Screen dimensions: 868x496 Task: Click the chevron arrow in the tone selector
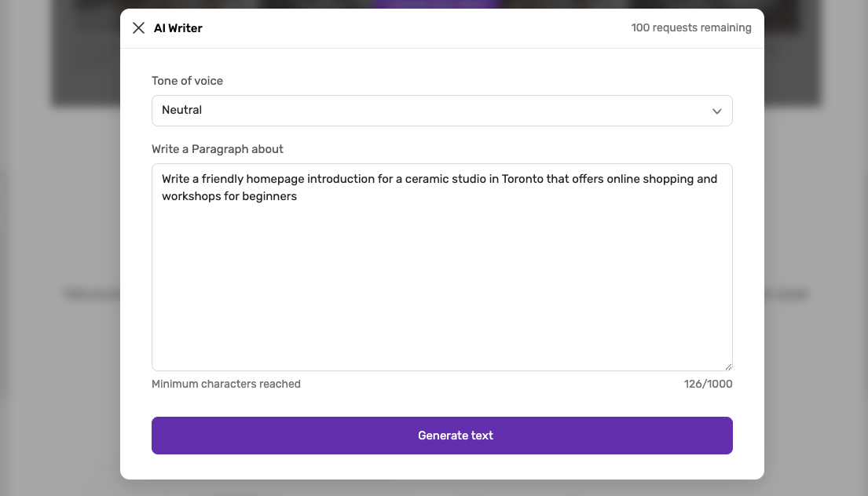tap(716, 111)
